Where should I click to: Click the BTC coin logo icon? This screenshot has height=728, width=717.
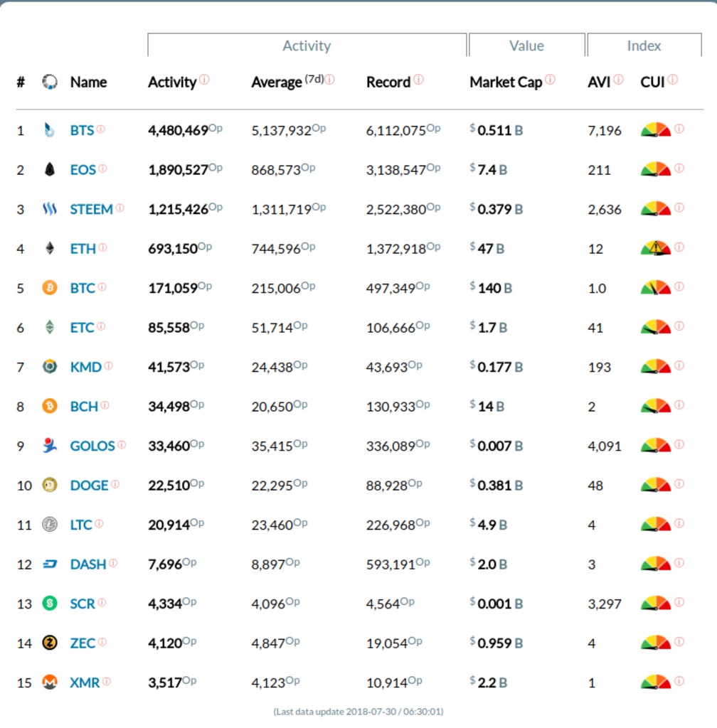[50, 288]
